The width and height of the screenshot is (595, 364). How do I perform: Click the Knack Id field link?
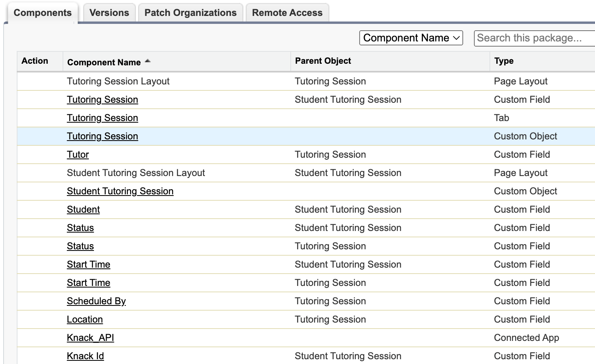85,356
